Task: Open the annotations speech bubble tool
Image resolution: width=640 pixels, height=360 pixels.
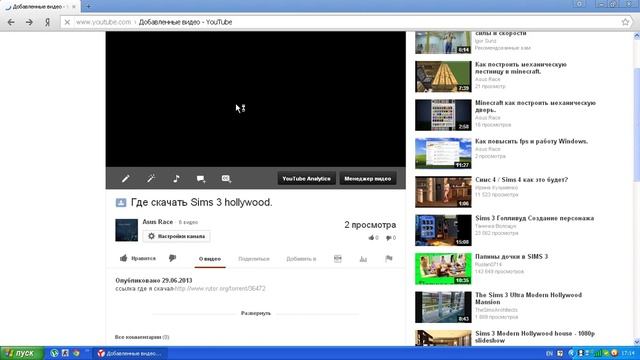Action: point(201,178)
